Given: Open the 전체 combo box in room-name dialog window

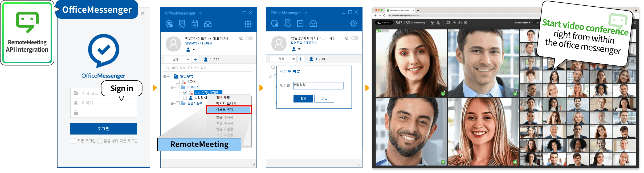Looking at the screenshot, I should point(283,59).
